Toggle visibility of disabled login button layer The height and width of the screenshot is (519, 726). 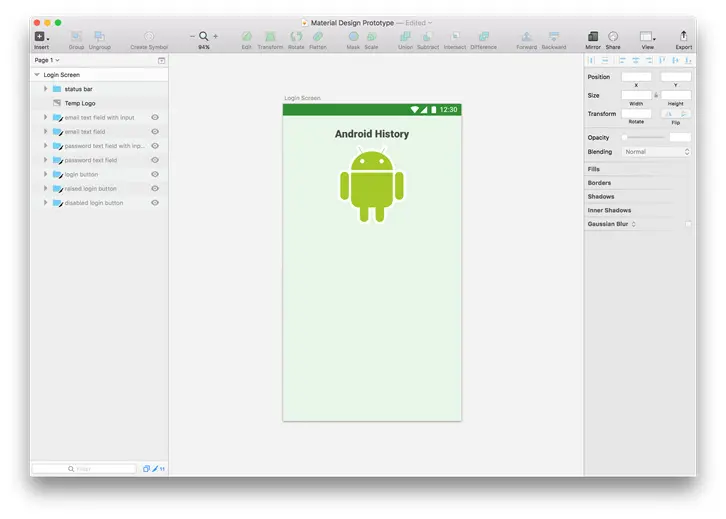coord(155,203)
